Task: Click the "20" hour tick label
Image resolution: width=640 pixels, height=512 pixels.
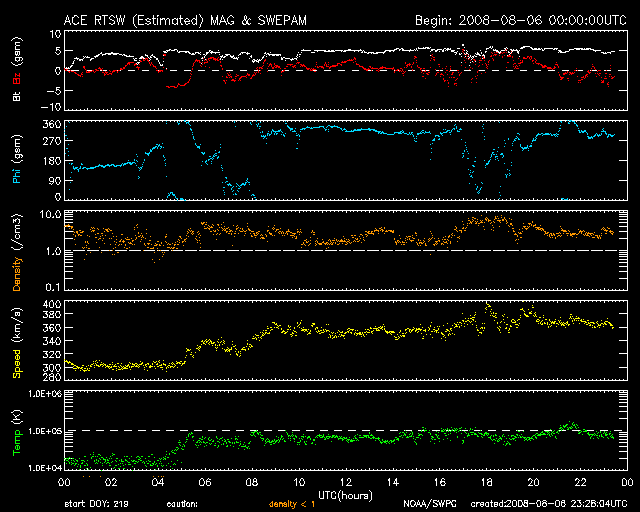Action: (x=533, y=483)
